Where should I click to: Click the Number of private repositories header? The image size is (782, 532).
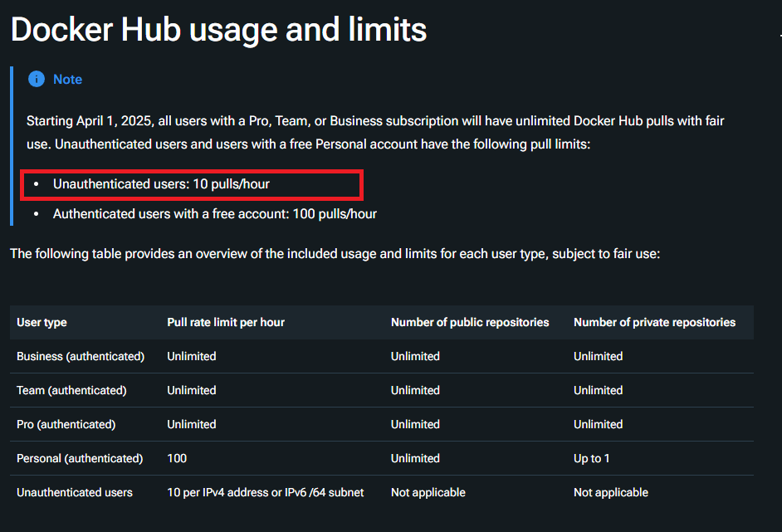(654, 322)
